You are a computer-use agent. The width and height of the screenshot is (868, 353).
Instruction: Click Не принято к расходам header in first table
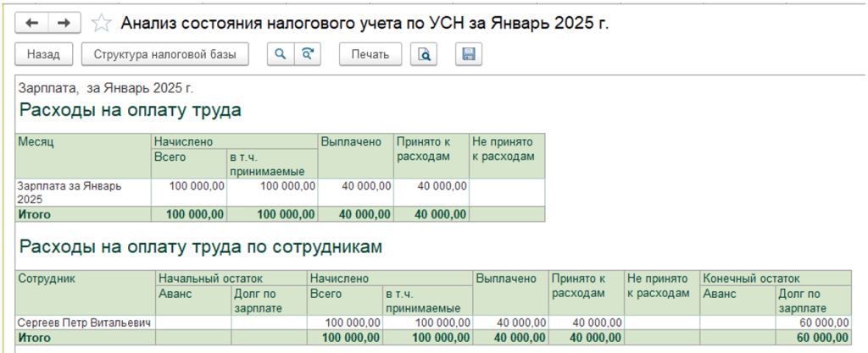507,155
